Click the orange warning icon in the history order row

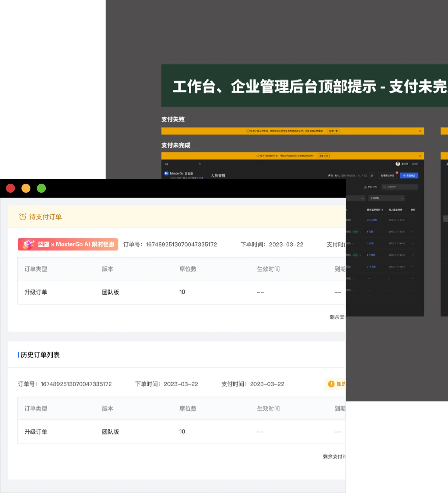[x=331, y=384]
